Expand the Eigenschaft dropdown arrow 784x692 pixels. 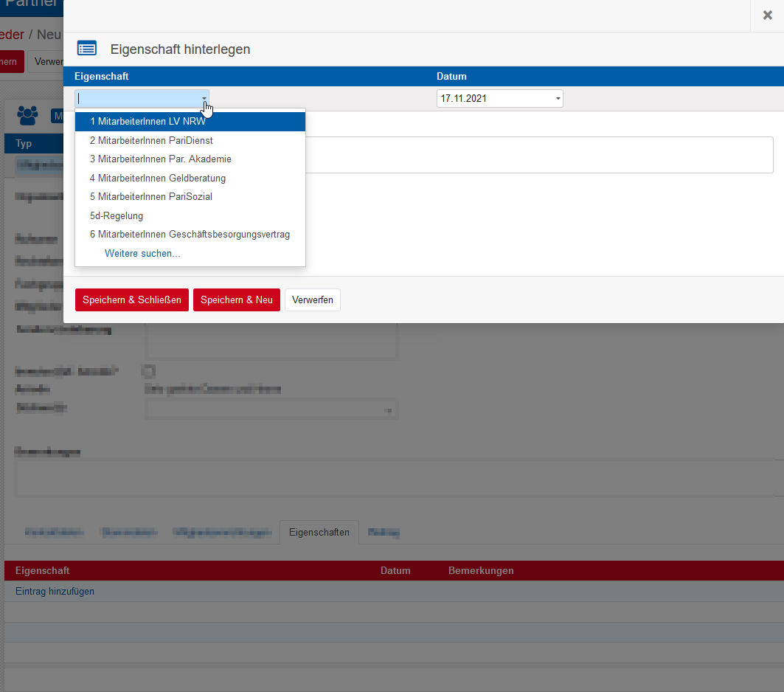(204, 99)
